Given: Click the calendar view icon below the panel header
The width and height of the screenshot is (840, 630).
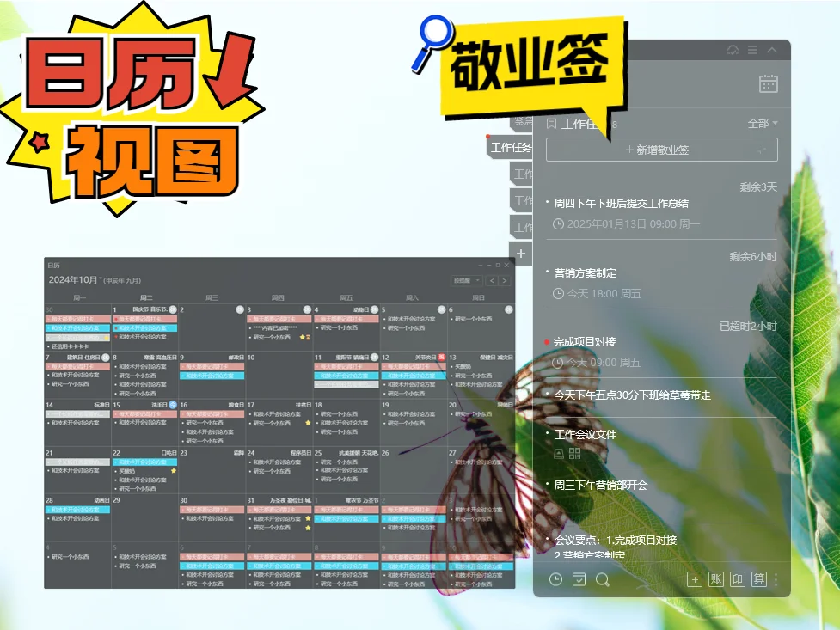Looking at the screenshot, I should coord(769,83).
